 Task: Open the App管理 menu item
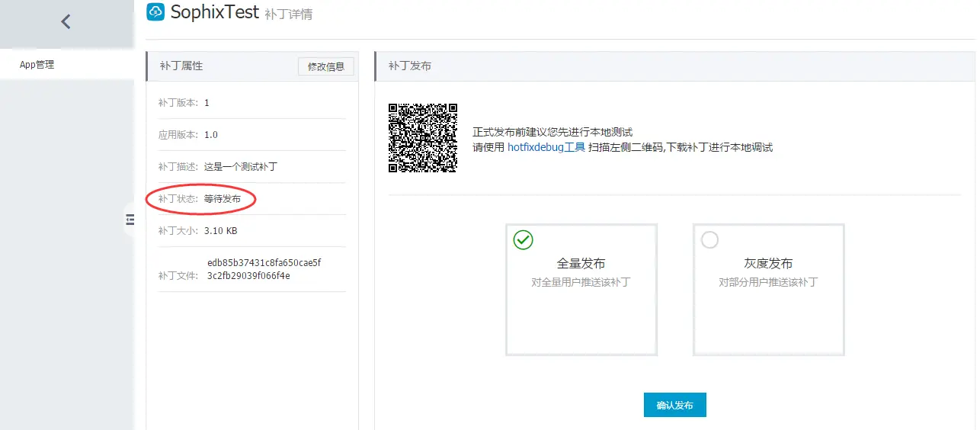[x=37, y=65]
